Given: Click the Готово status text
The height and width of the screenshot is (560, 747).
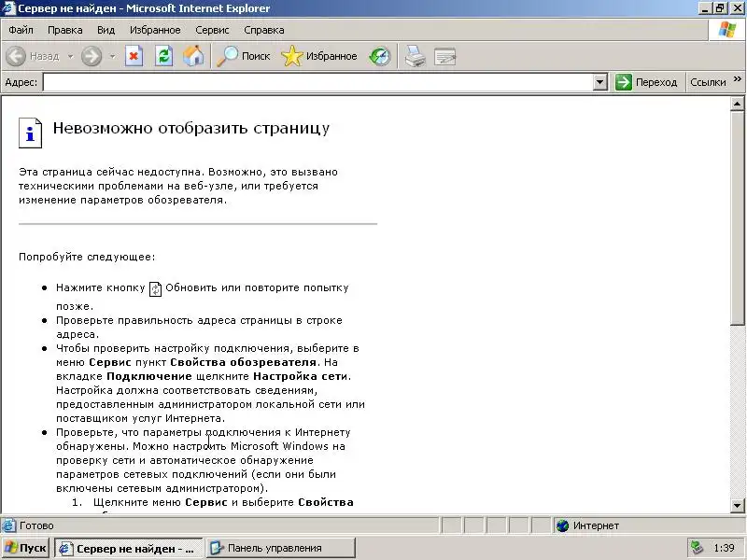Looking at the screenshot, I should (x=36, y=525).
